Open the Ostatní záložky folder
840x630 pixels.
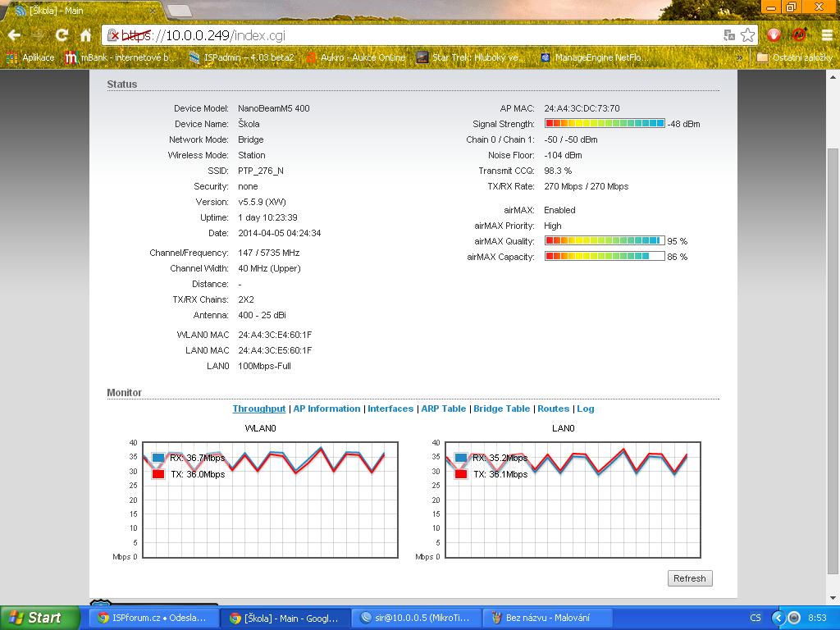point(794,57)
